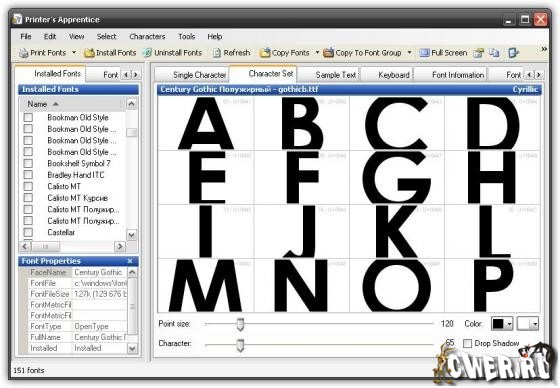Click font list horizontal scroll left arrow
Image resolution: width=560 pixels, height=388 pixels.
25,246
